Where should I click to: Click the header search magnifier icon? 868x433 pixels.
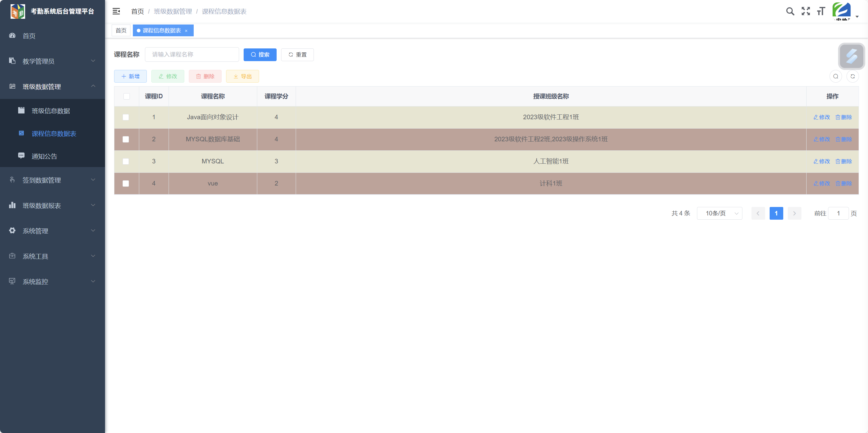790,11
